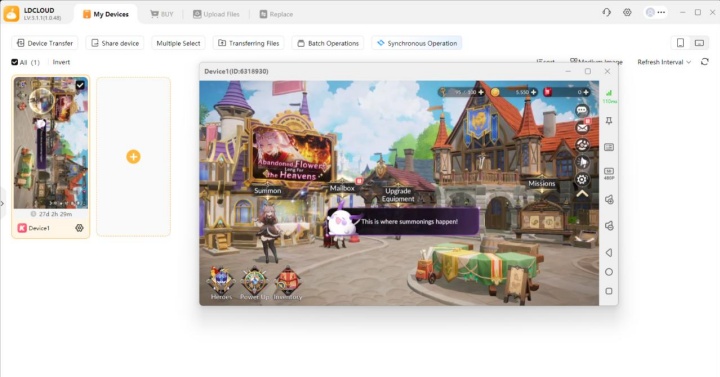Tap the Mailbox label in the game
The height and width of the screenshot is (377, 720).
pos(342,188)
